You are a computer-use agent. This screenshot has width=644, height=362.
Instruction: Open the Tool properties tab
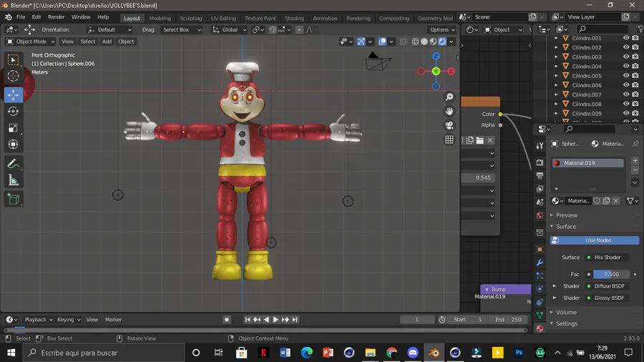click(x=540, y=145)
